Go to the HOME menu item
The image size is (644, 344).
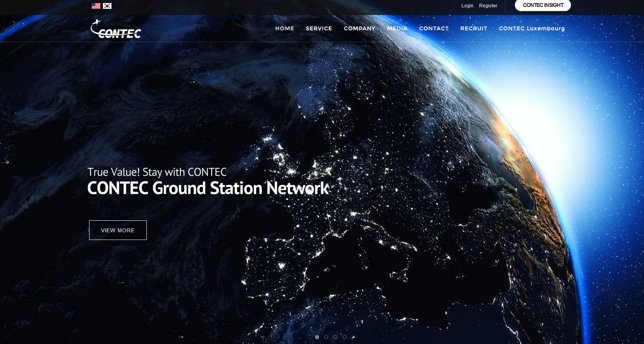click(x=285, y=28)
